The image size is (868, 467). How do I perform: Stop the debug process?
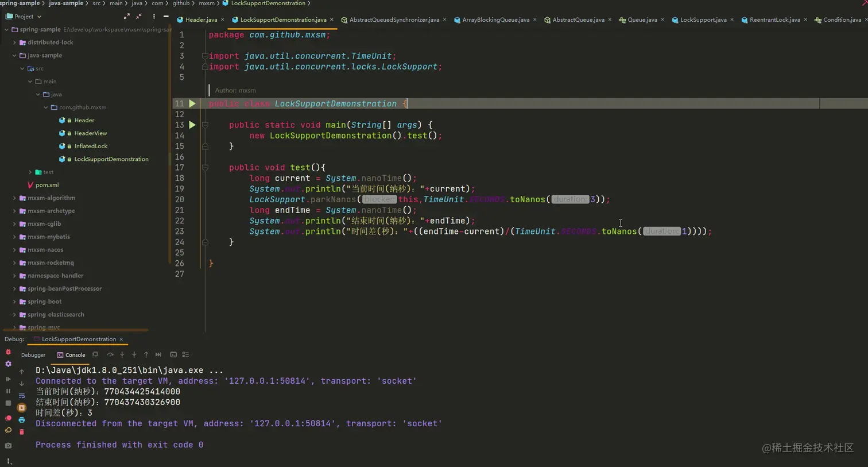tap(8, 403)
